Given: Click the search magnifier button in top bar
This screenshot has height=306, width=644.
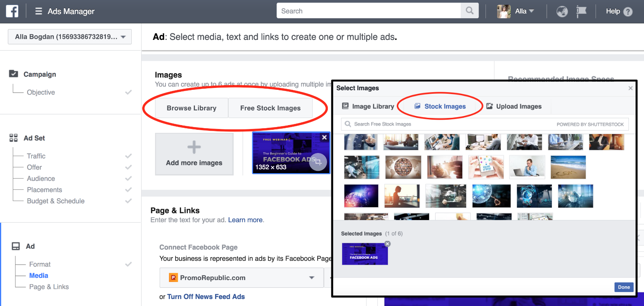Looking at the screenshot, I should [x=470, y=11].
